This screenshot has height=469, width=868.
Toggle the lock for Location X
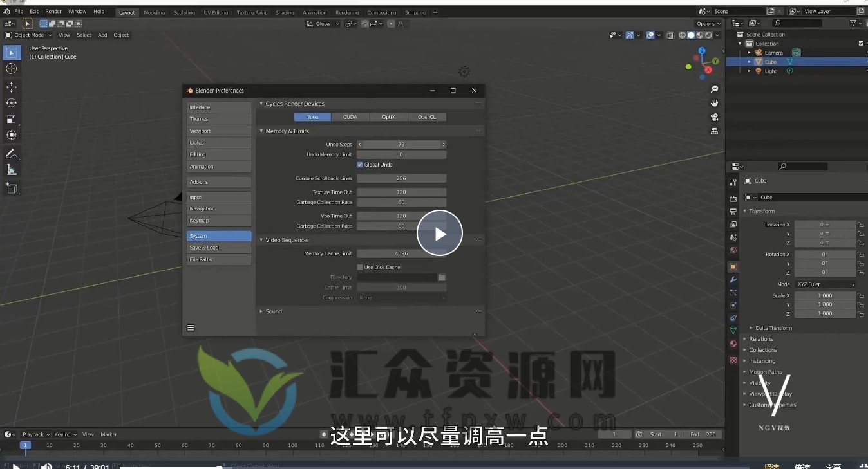coord(861,225)
